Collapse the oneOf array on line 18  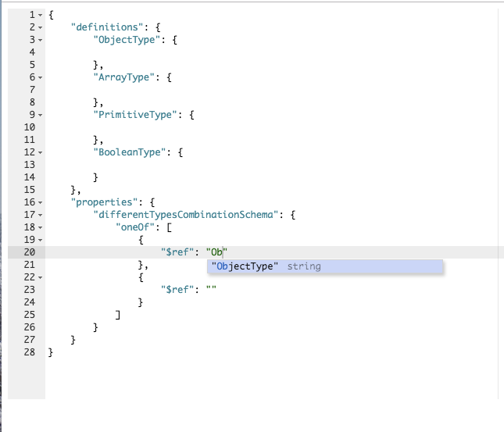point(40,227)
